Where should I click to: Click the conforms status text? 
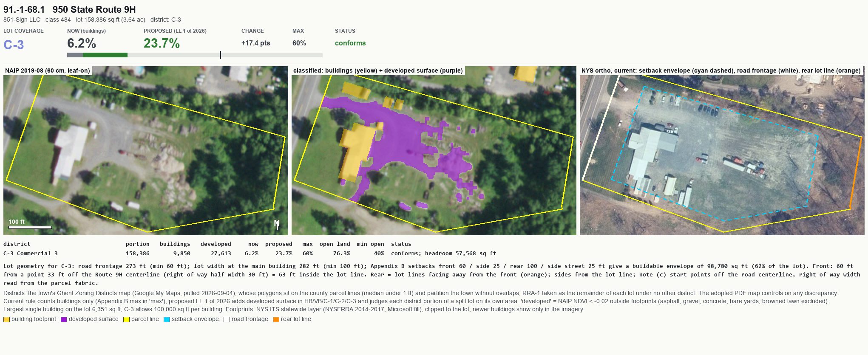(x=350, y=43)
